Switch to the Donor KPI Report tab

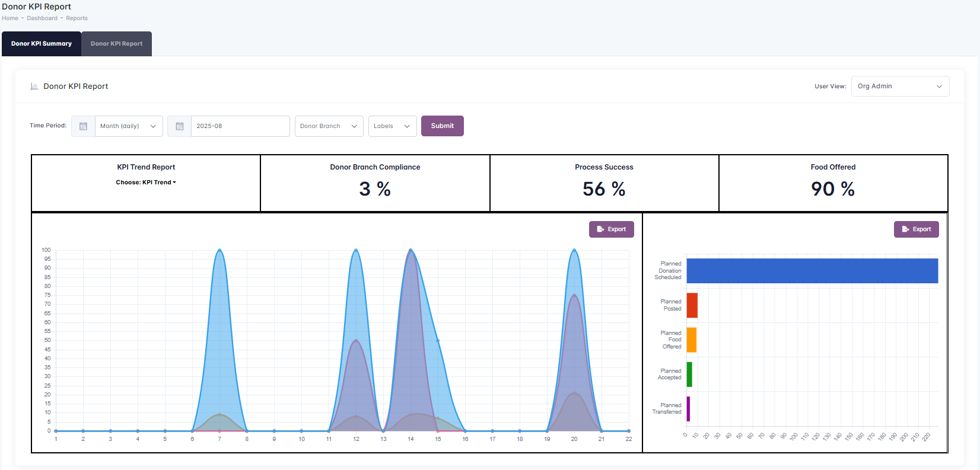pos(116,44)
